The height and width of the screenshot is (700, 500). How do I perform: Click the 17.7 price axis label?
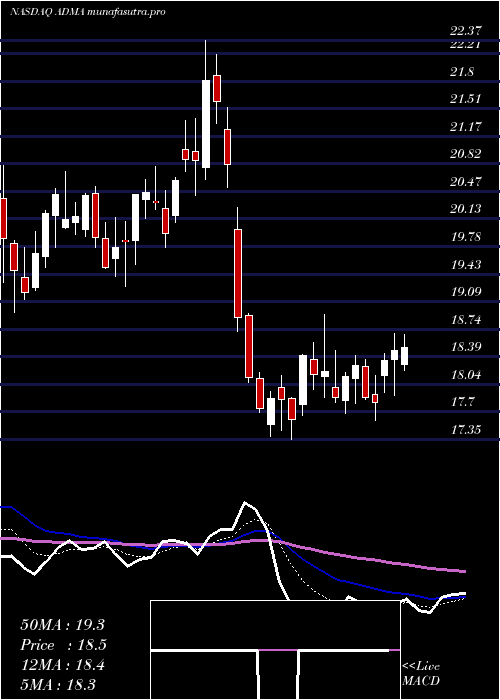pos(462,402)
